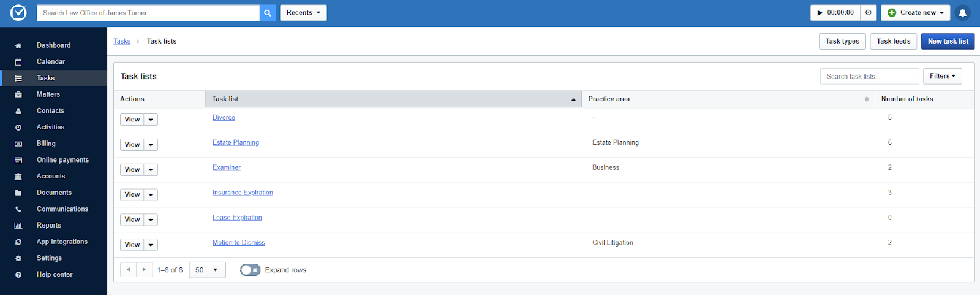Open the Lease Expiration link
The height and width of the screenshot is (295, 980).
coord(237,218)
